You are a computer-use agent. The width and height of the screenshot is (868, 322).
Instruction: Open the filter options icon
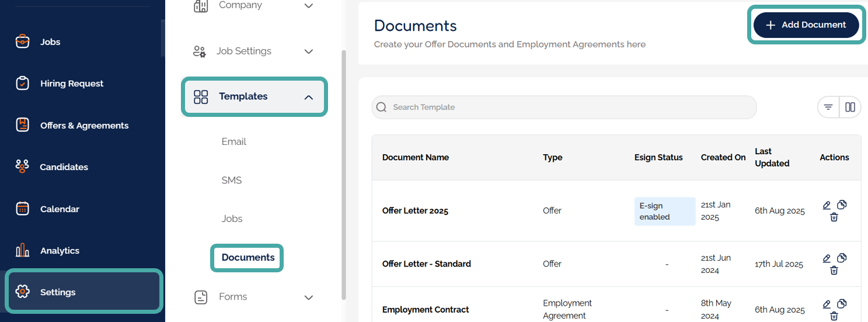(x=828, y=107)
